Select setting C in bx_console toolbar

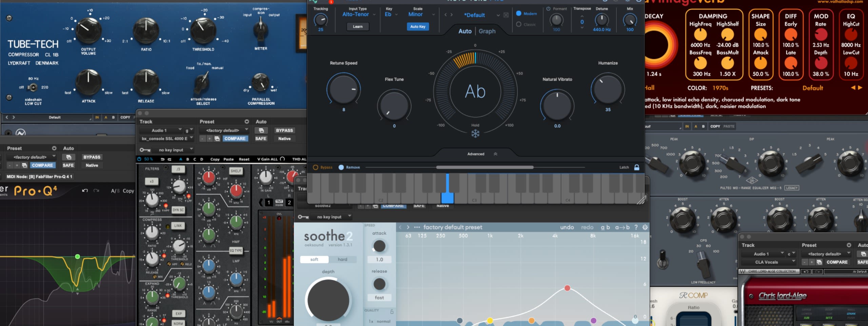pos(195,159)
